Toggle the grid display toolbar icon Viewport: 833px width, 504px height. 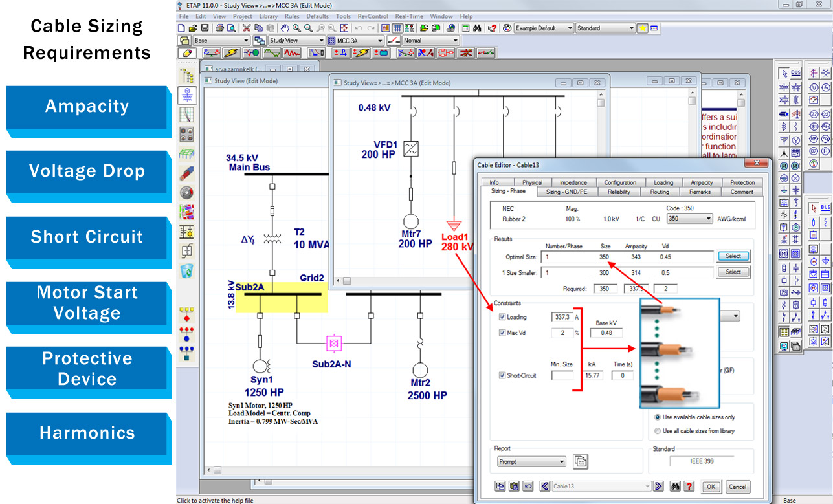pos(397,28)
